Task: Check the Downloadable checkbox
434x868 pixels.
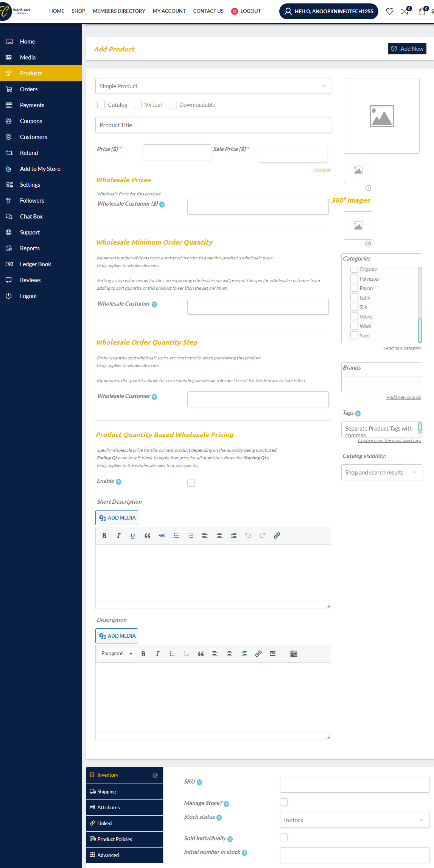Action: [173, 105]
